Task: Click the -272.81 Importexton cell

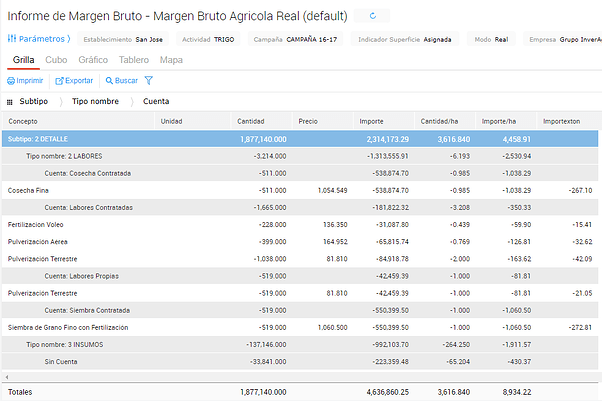Action: 580,327
